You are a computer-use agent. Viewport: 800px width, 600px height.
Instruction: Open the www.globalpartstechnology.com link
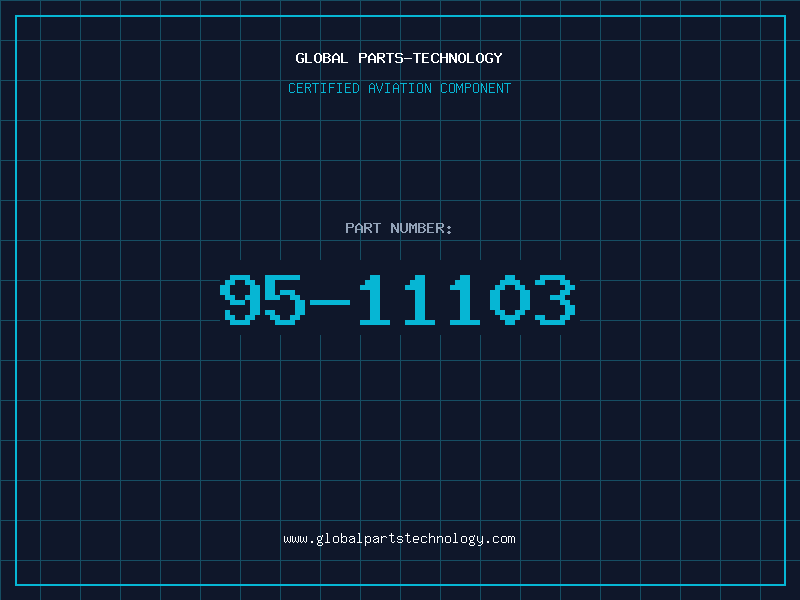399,539
